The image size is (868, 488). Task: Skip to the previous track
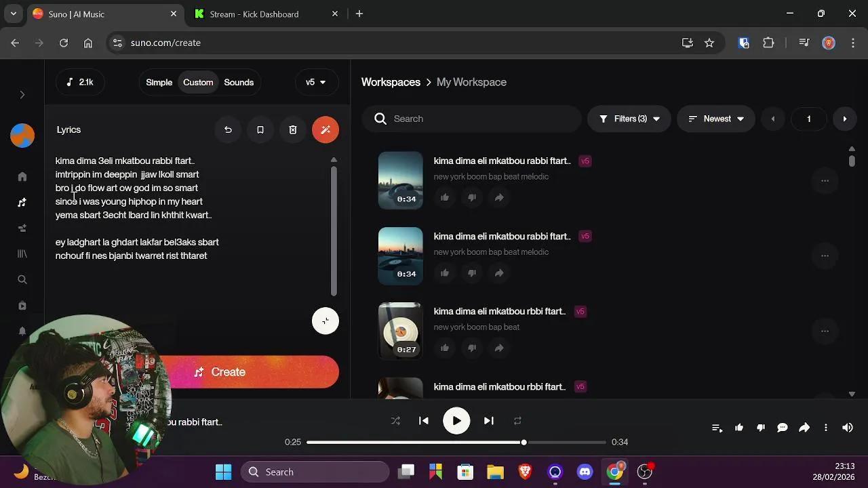424,421
